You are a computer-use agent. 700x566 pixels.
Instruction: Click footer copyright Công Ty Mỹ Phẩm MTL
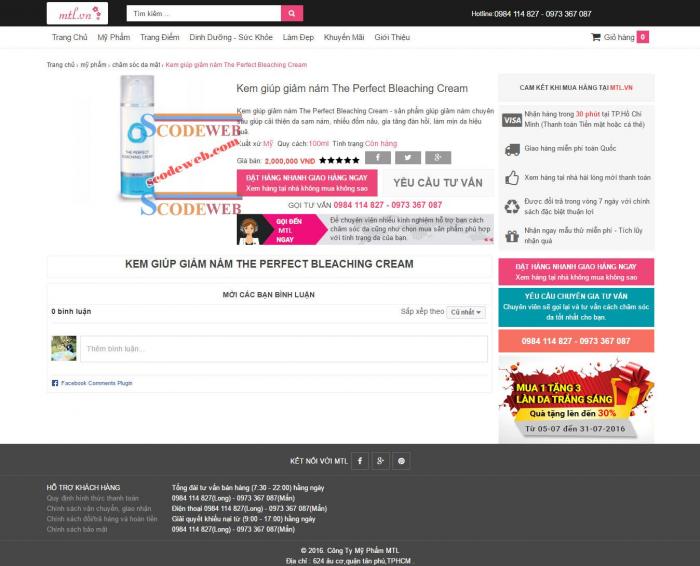click(350, 550)
